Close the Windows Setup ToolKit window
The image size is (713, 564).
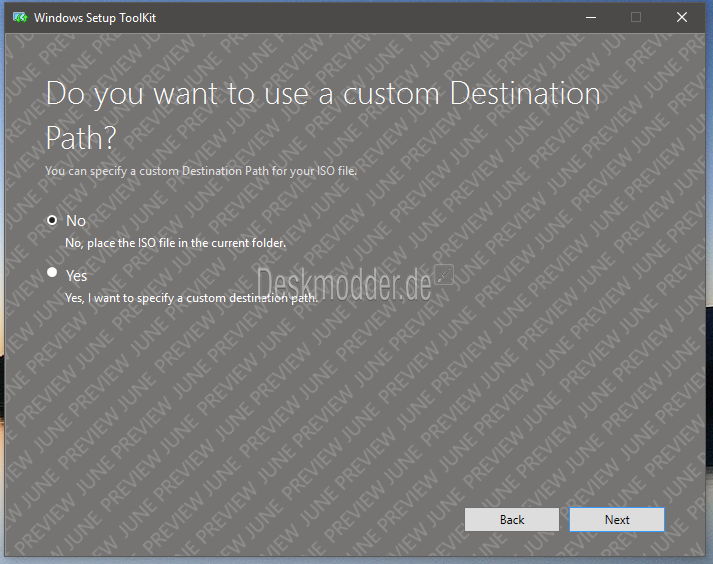(682, 18)
